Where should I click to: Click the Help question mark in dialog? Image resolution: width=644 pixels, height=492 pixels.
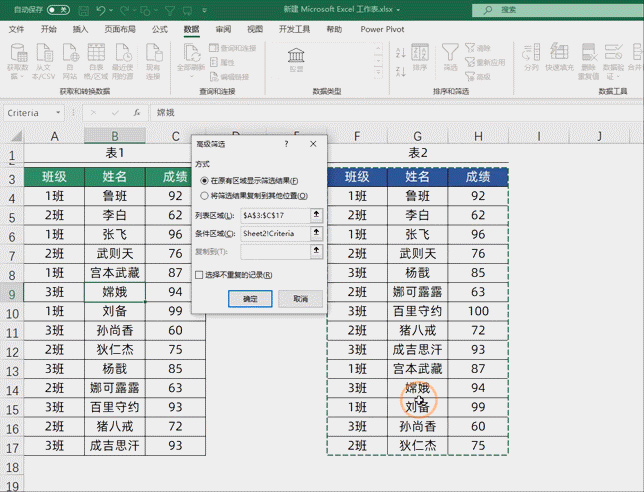[286, 144]
